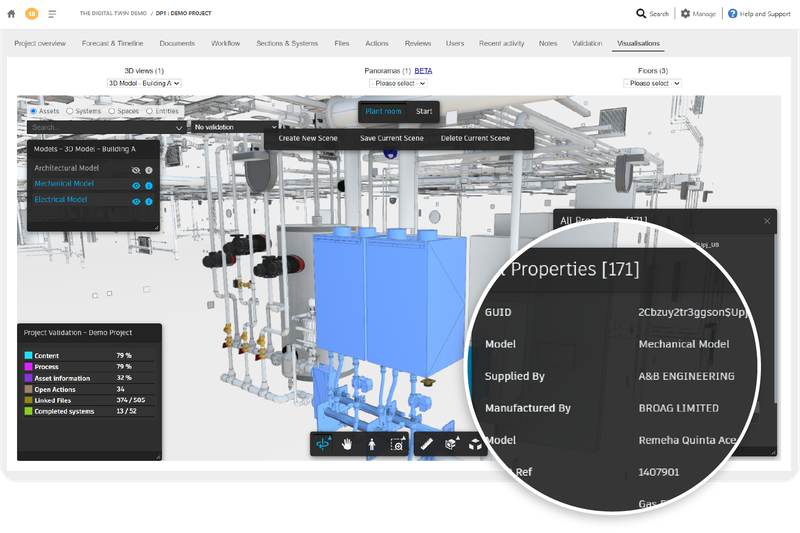
Task: Show info for Mechanical Model
Action: (149, 186)
